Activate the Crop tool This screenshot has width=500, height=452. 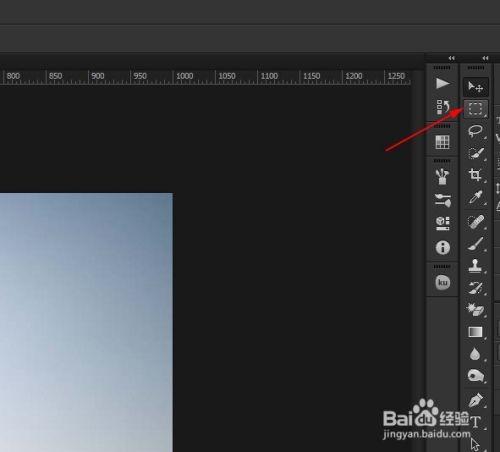[x=476, y=175]
